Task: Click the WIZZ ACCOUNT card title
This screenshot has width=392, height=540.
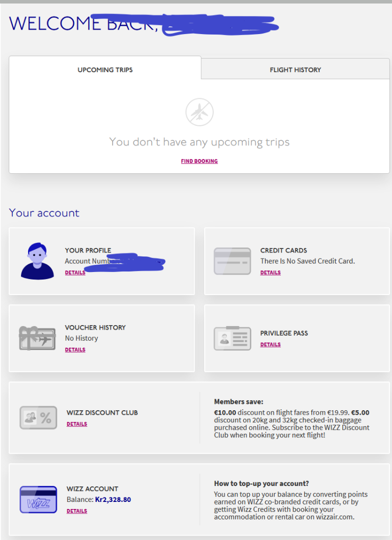Action: point(92,489)
